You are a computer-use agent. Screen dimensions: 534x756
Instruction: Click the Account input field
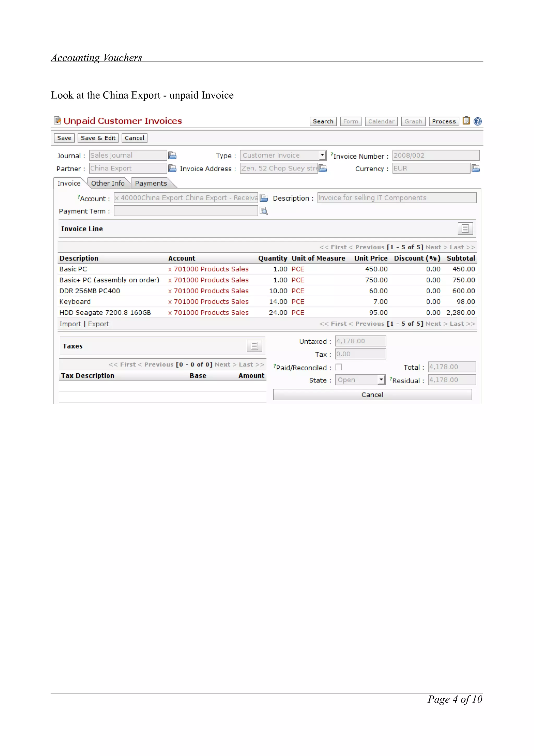pos(186,197)
